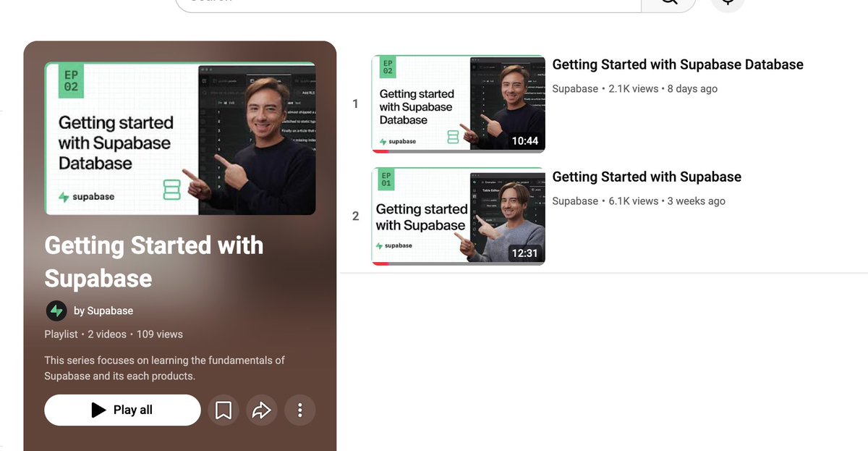Click the '6.1K views • 3 weeks ago' text
This screenshot has height=451, width=868.
[x=667, y=201]
